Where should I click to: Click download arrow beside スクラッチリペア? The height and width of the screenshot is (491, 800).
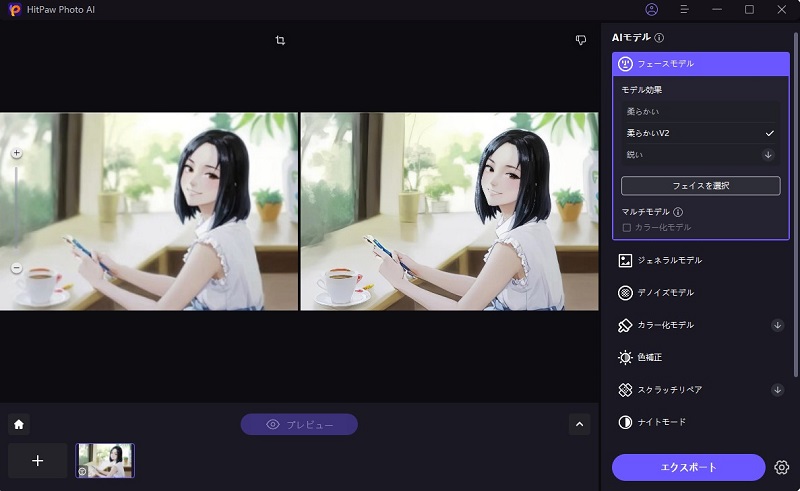pos(777,390)
